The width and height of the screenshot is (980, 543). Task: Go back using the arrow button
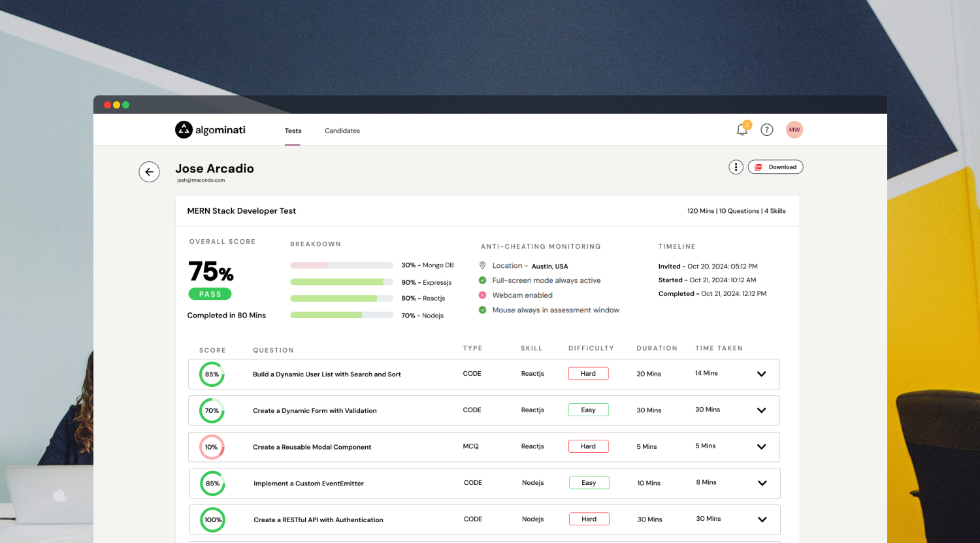click(149, 172)
